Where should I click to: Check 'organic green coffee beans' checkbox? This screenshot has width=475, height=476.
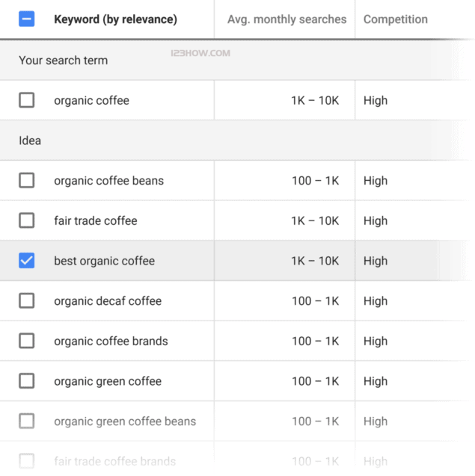(26, 421)
